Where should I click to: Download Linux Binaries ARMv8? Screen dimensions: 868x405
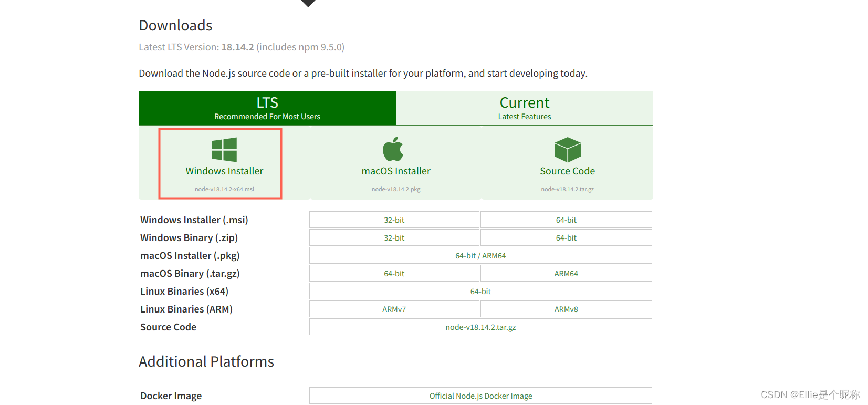[566, 309]
